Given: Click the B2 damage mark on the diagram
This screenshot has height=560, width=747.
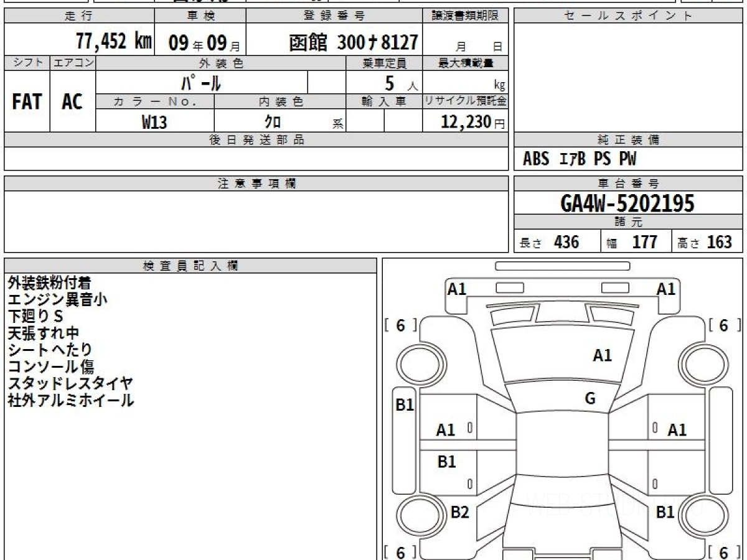Looking at the screenshot, I should coord(459,512).
